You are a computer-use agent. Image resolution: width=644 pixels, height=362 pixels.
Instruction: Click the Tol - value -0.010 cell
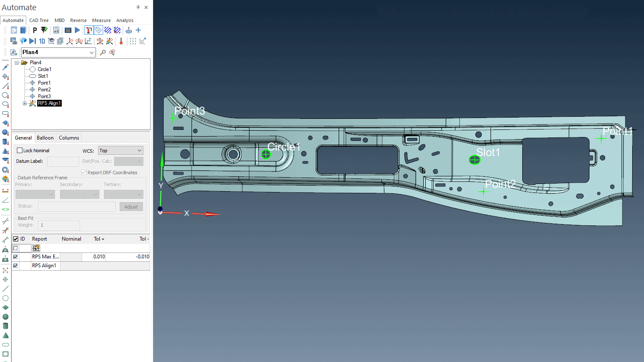pos(128,257)
